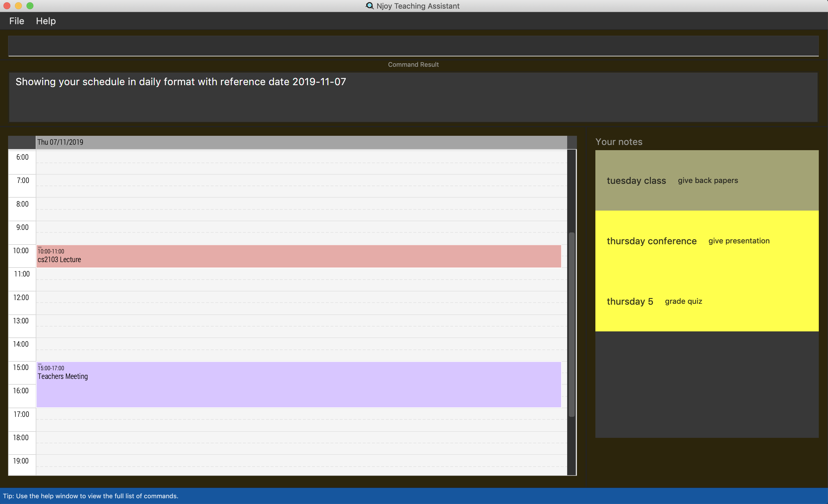Image resolution: width=828 pixels, height=504 pixels.
Task: Click the give back papers note text
Action: pos(708,180)
